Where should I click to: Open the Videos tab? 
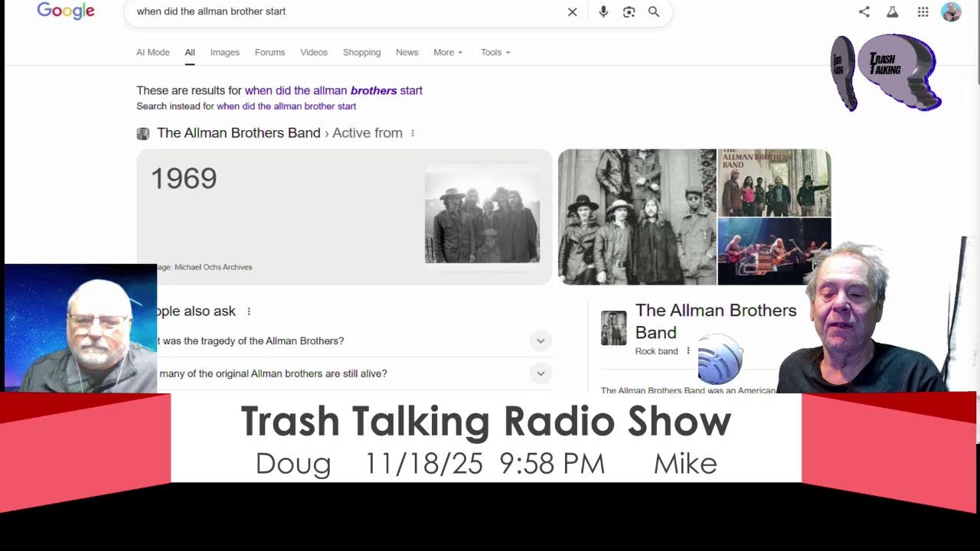[x=314, y=52]
